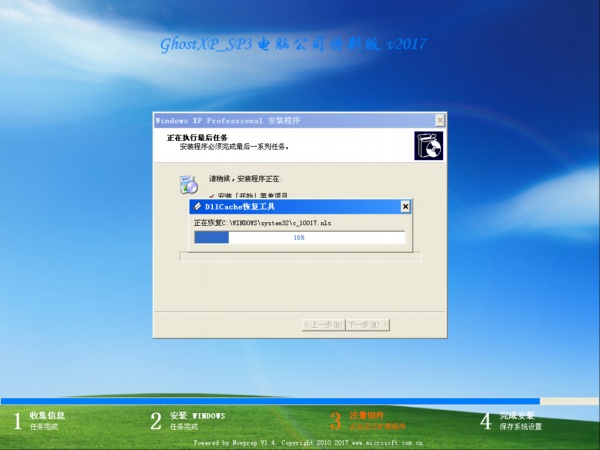Click the 正在执行最后任务 heading
This screenshot has width=600, height=450.
pos(197,137)
